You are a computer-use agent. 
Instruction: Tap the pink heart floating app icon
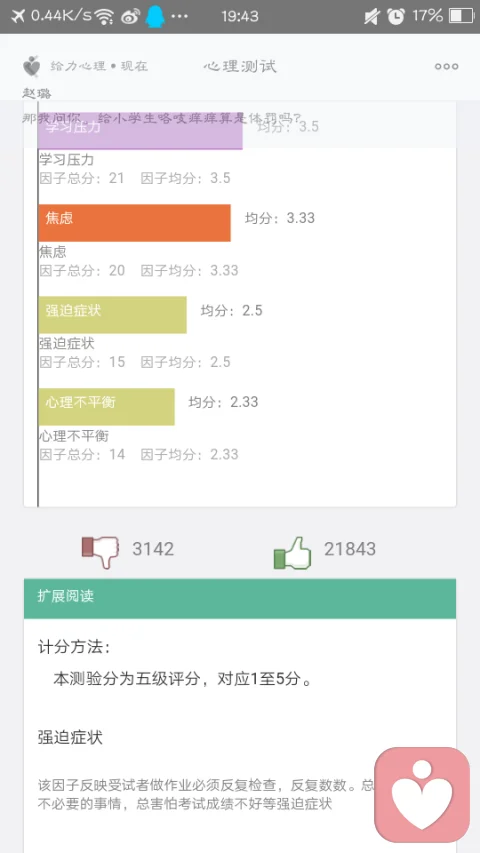(x=422, y=794)
